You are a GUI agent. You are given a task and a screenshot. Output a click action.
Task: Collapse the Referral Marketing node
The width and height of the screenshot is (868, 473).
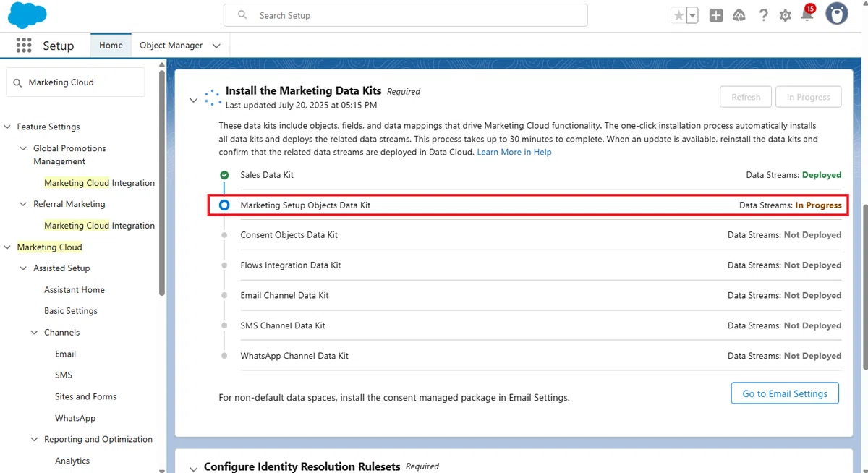(24, 205)
